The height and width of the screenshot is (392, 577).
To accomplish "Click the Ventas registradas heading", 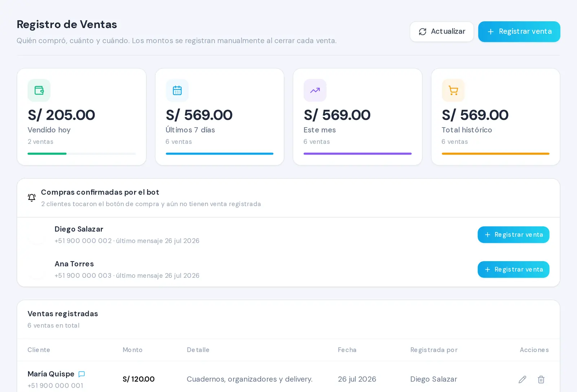I will click(63, 314).
